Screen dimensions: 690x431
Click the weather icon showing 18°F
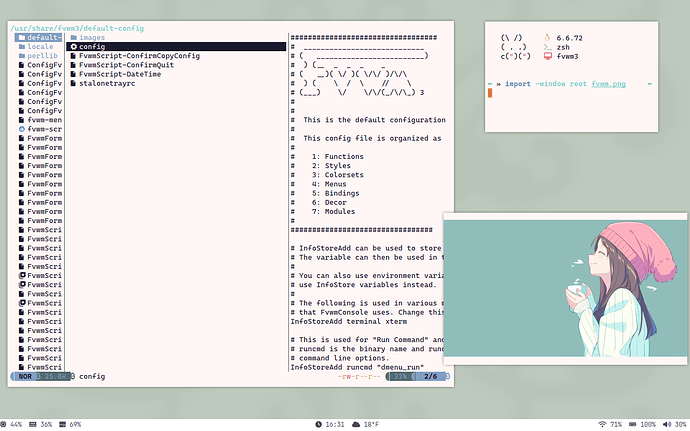354,424
